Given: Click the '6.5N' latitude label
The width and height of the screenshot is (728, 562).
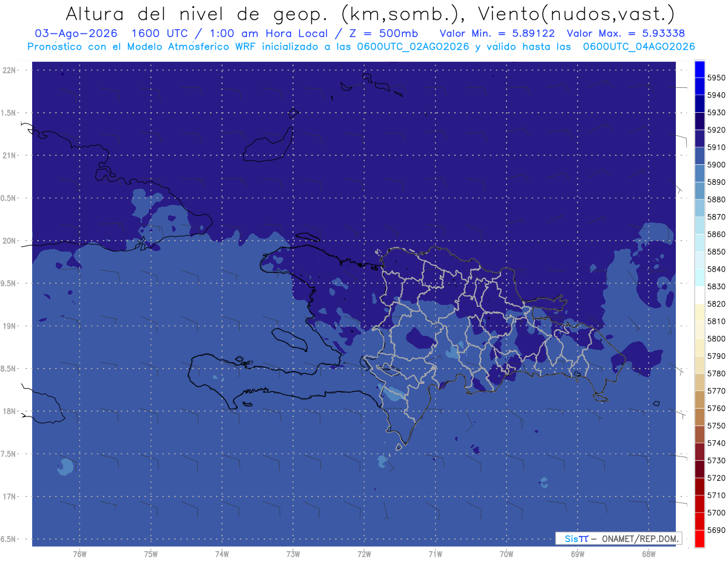Looking at the screenshot, I should tap(10, 540).
